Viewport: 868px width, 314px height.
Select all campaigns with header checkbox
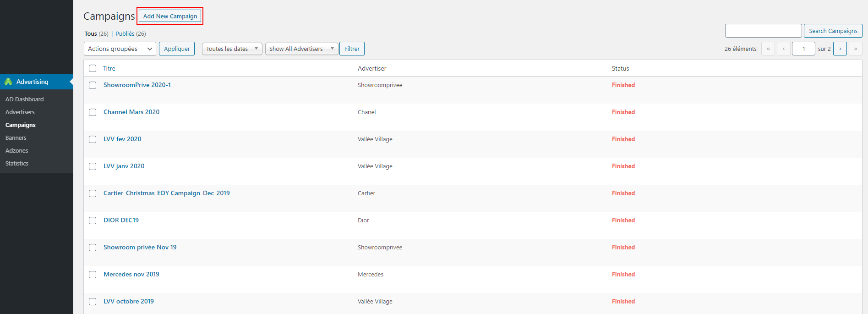(93, 68)
